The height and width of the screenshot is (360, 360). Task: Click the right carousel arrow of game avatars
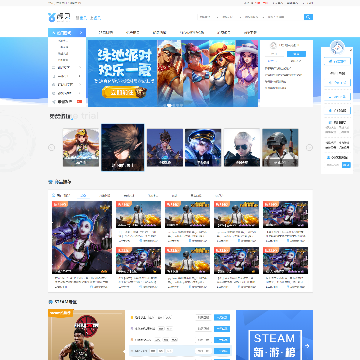(x=309, y=147)
